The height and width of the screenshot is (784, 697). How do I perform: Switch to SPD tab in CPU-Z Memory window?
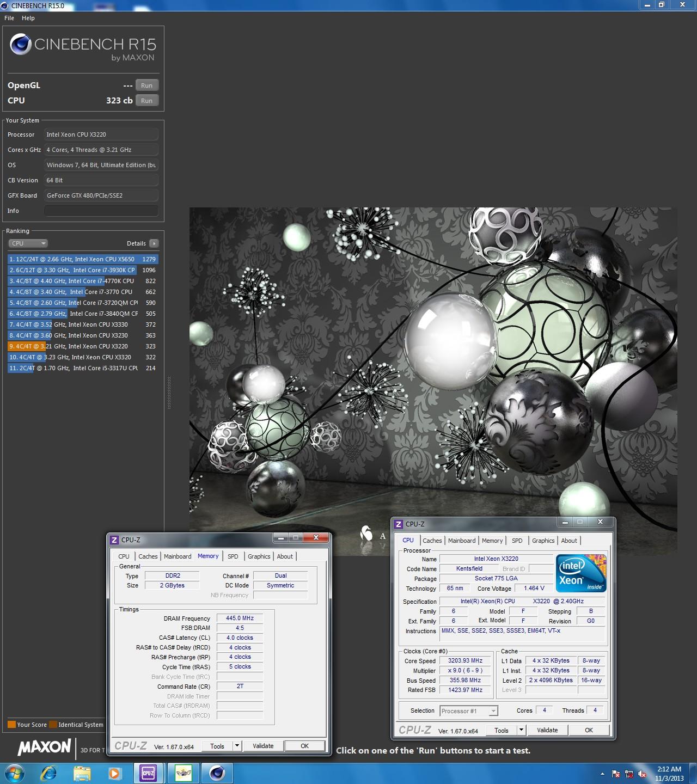tap(233, 556)
